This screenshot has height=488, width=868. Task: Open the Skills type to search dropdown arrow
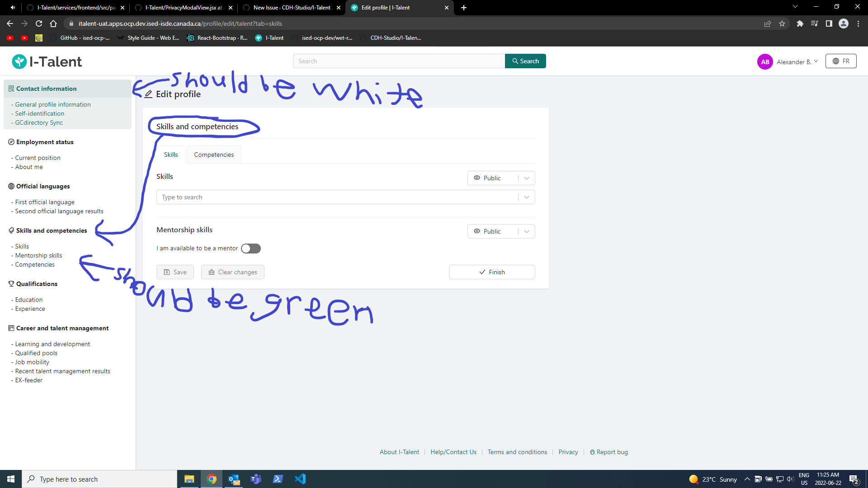coord(527,197)
